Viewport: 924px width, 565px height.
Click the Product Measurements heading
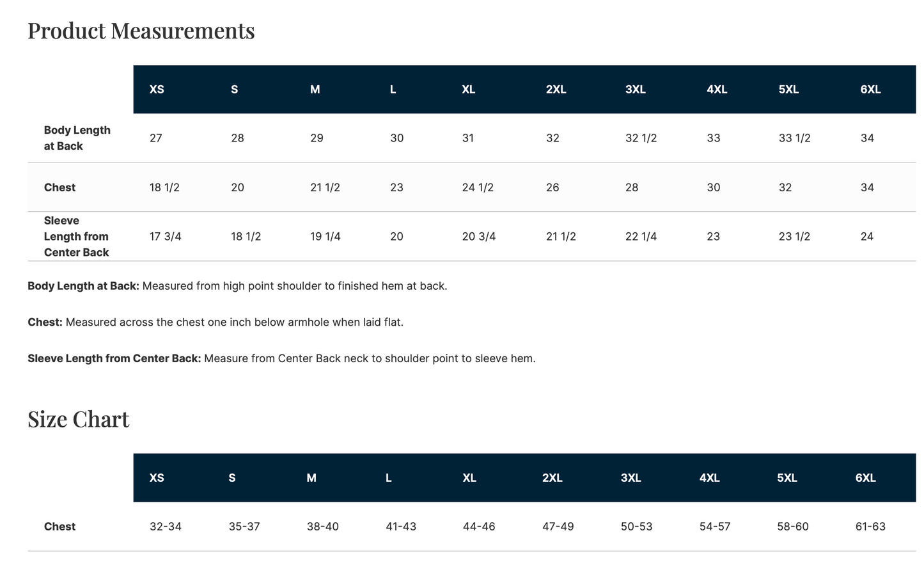tap(141, 31)
